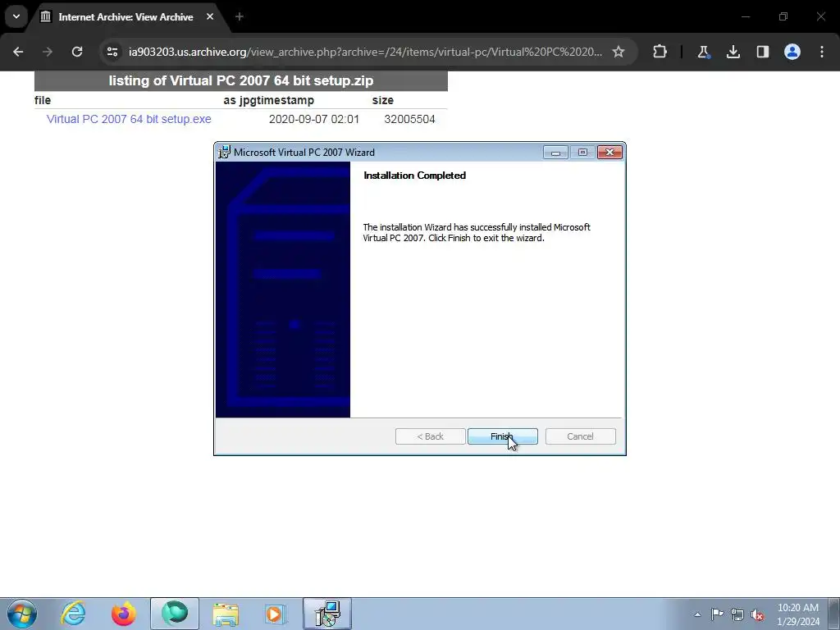Open the Chrome extensions puzzle icon

[x=660, y=52]
